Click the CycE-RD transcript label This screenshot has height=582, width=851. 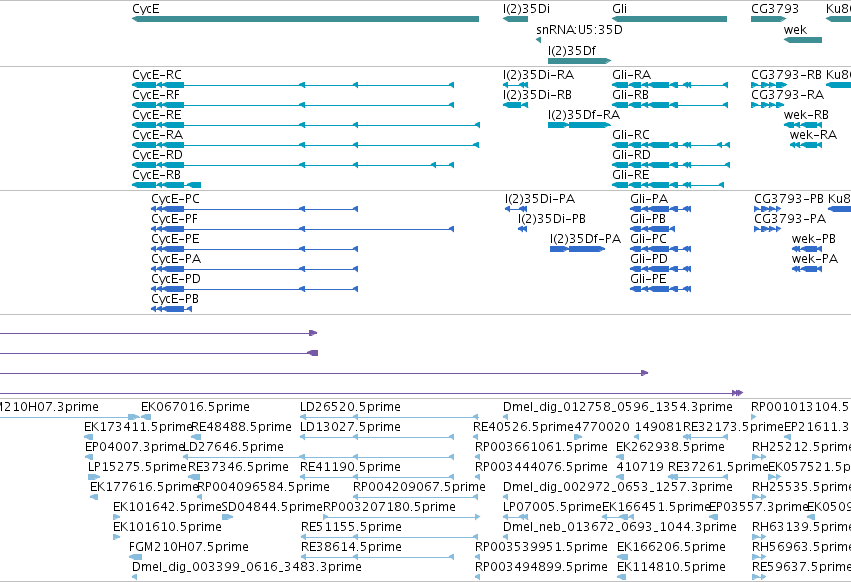pyautogui.click(x=157, y=155)
